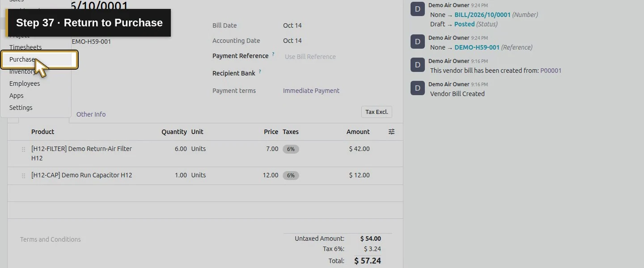Open Apps from the menu list

[17, 96]
